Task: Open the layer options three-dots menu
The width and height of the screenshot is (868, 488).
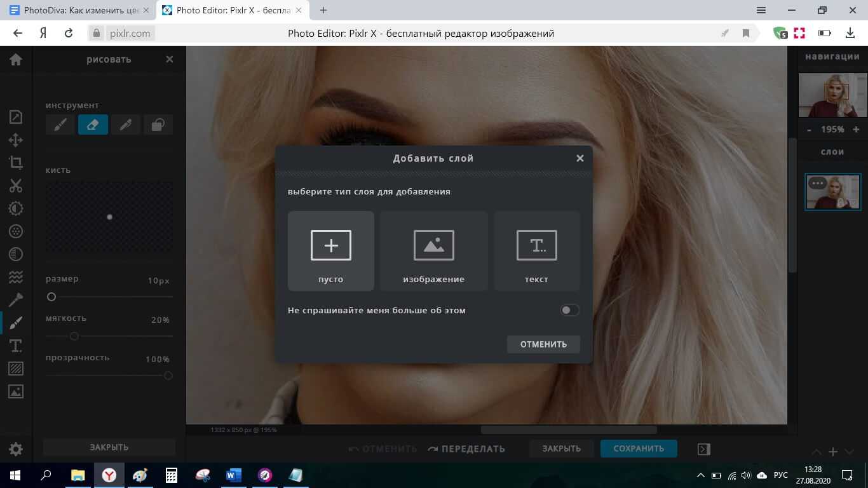Action: click(818, 184)
